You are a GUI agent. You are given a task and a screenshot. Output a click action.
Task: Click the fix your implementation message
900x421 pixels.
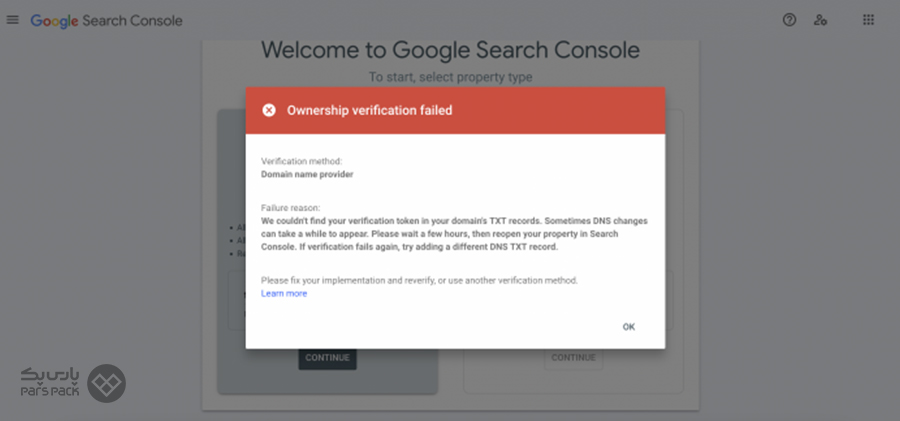pyautogui.click(x=420, y=281)
